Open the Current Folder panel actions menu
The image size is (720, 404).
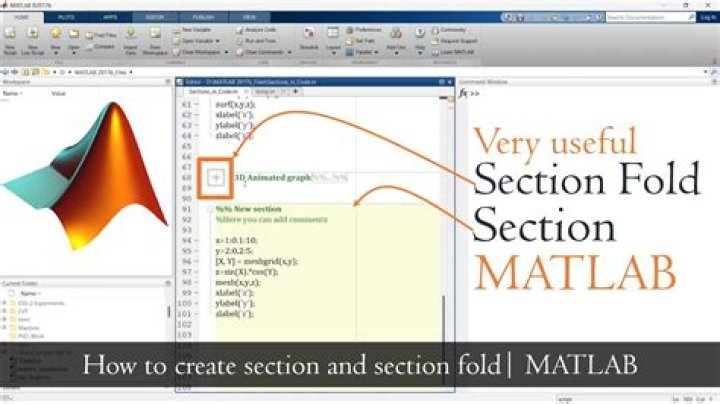coord(168,283)
